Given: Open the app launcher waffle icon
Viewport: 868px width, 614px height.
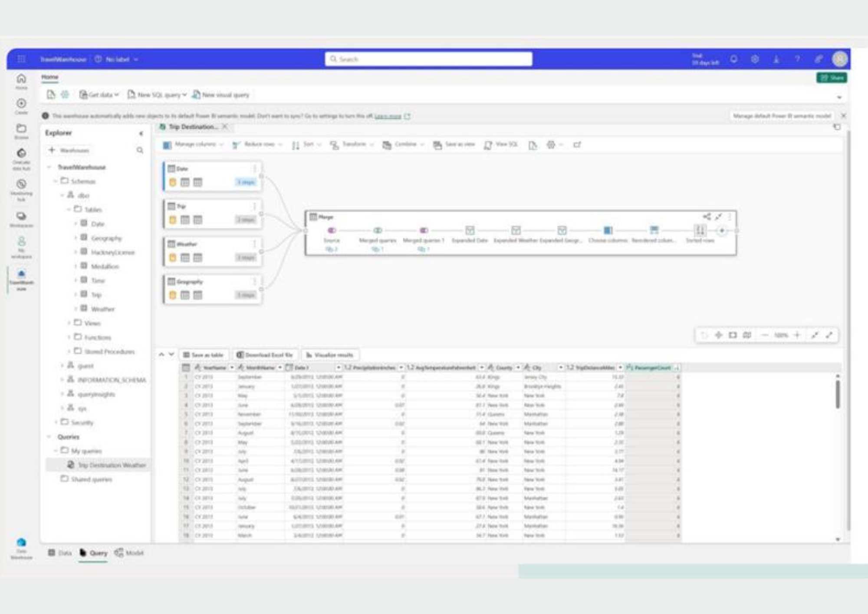Looking at the screenshot, I should coord(21,59).
